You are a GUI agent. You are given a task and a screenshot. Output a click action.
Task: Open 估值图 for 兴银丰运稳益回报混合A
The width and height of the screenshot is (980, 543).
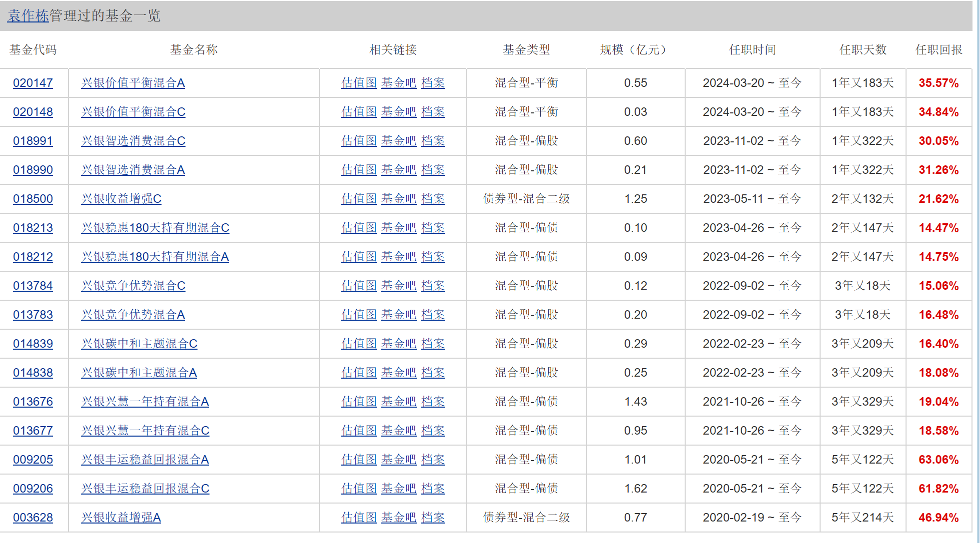[358, 460]
